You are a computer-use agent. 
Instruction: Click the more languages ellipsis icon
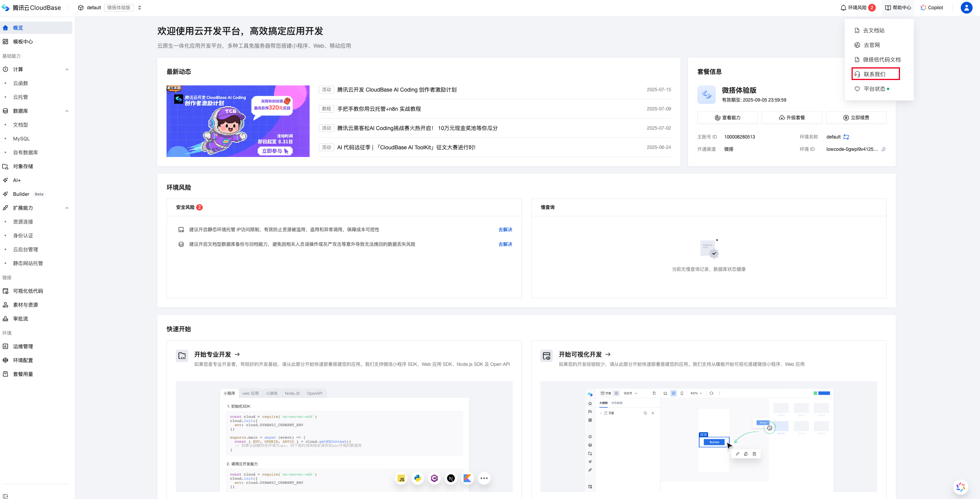coord(484,478)
